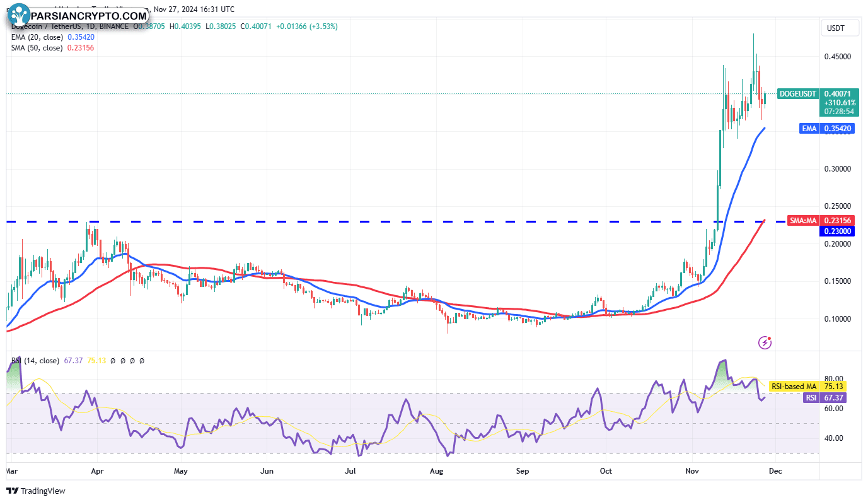The width and height of the screenshot is (868, 502).
Task: Click 40.00 on the RSI axis
Action: click(x=833, y=438)
